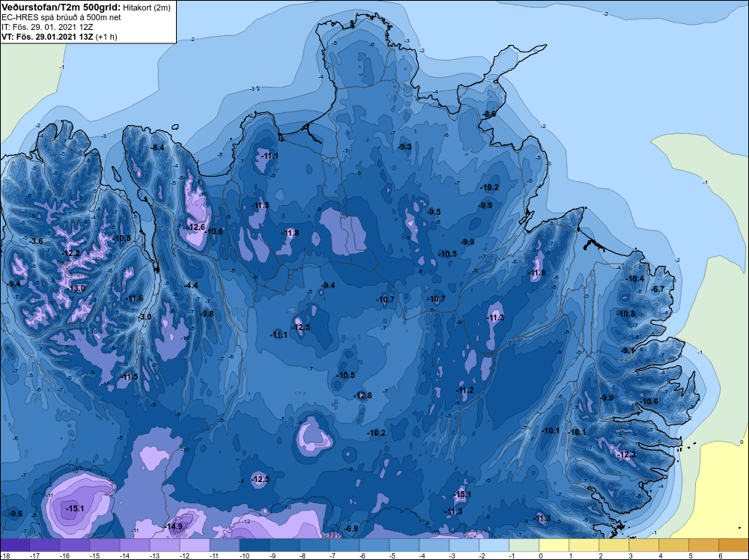Click the -9.1 temperature label
The image size is (749, 560).
click(x=628, y=350)
